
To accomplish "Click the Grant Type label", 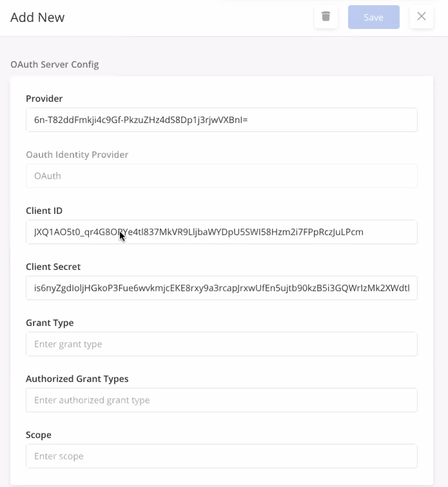I will 50,323.
